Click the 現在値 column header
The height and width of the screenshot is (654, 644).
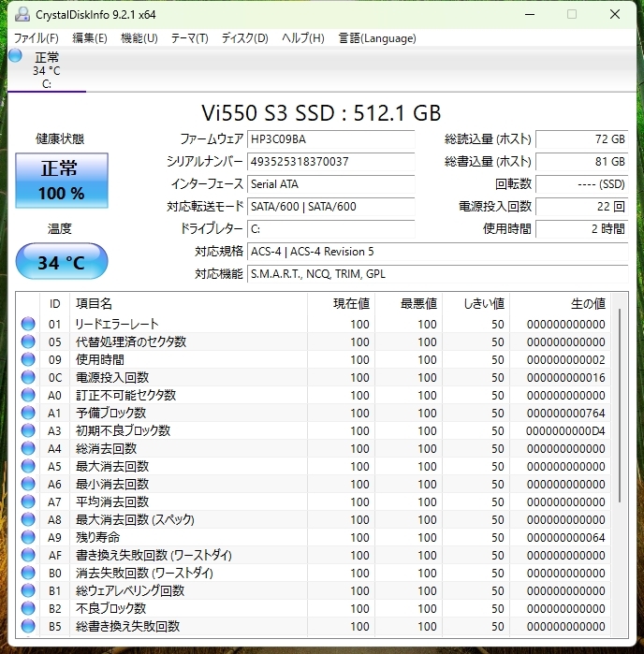(341, 304)
